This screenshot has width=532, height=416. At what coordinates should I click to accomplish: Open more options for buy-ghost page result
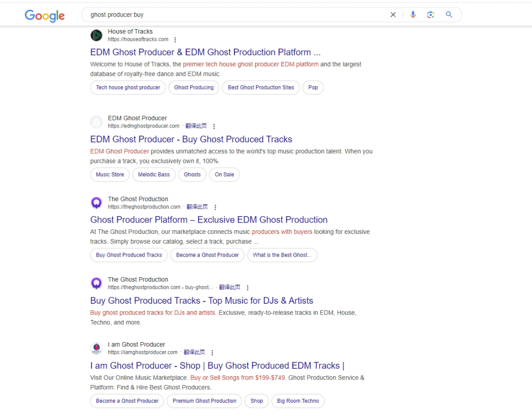(x=248, y=288)
